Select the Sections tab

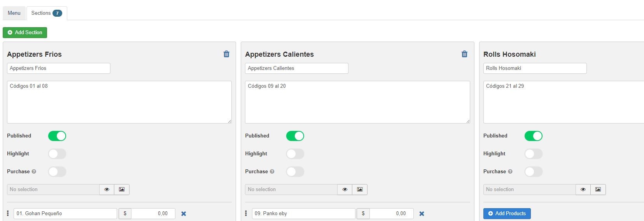(46, 13)
